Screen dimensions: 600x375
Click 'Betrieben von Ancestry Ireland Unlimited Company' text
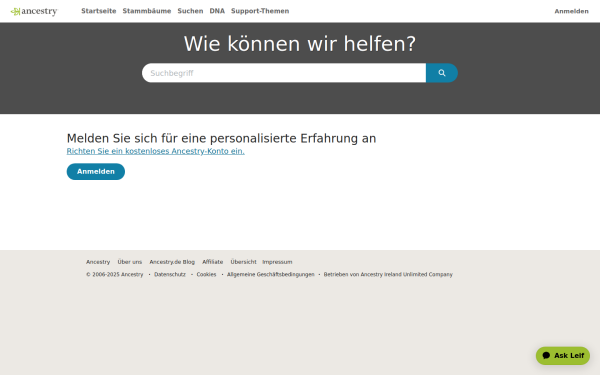point(388,274)
